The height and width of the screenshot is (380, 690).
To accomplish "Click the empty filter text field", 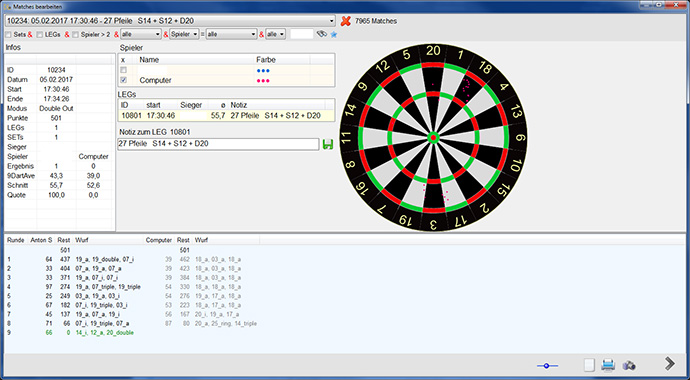I will click(302, 34).
